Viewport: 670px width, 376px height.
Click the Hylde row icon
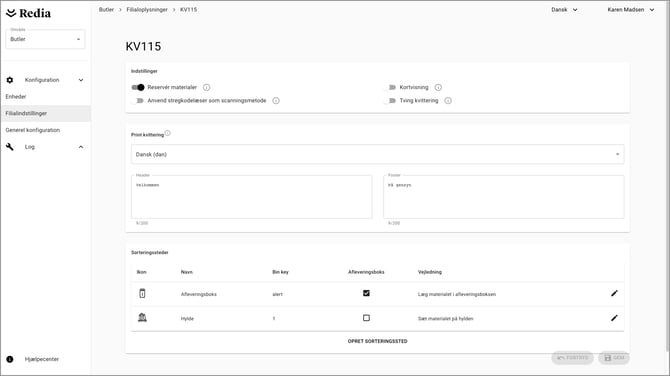click(142, 318)
